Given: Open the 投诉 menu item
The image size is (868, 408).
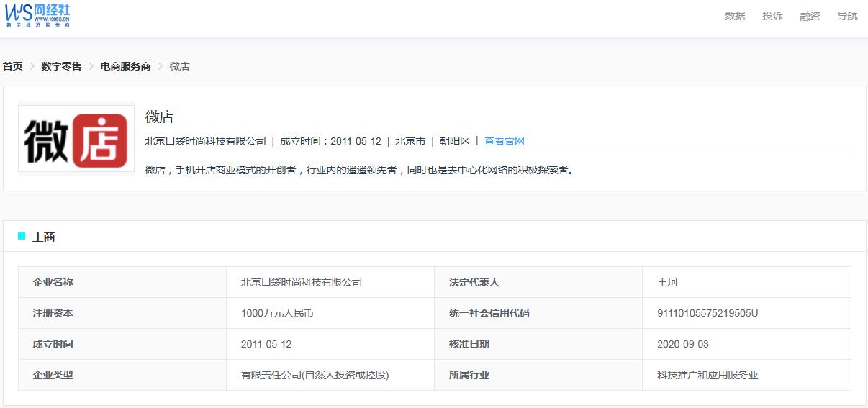Looking at the screenshot, I should (x=772, y=16).
